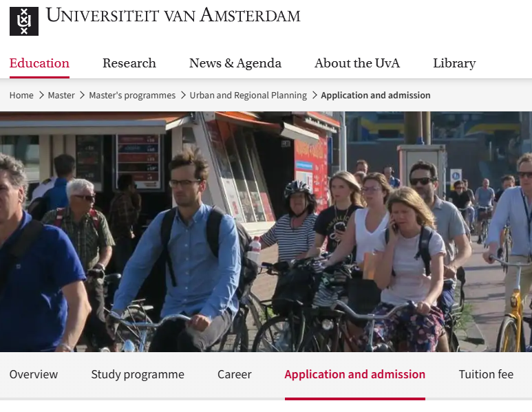Click the cyclists hero banner image
532x412 pixels.
tap(266, 232)
